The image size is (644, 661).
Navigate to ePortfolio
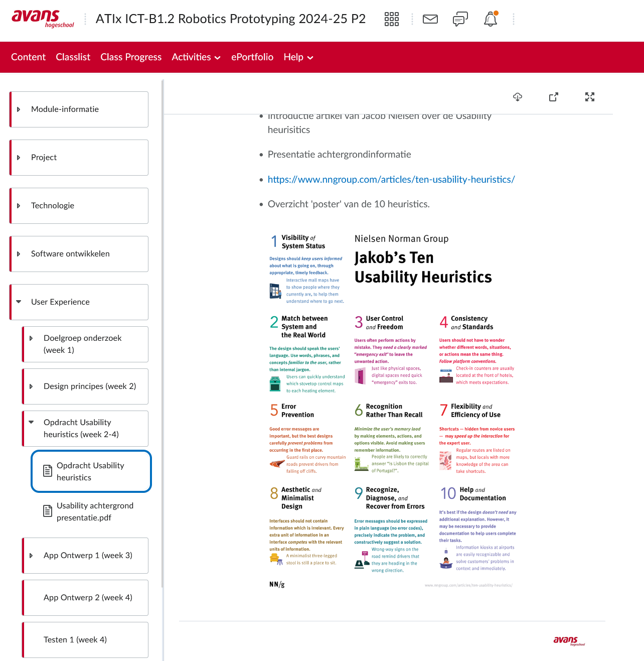[x=252, y=57]
